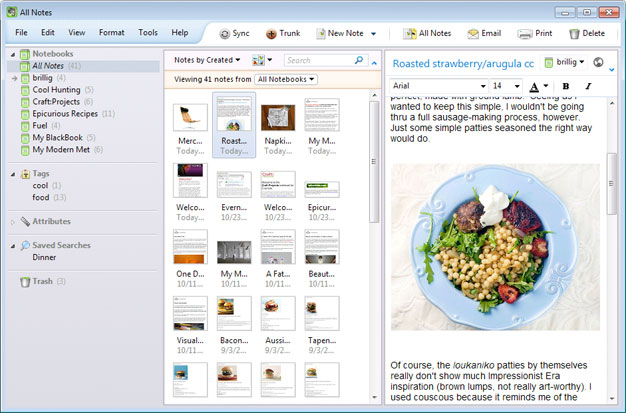Click the Sync toolbar icon
The height and width of the screenshot is (413, 626).
point(234,33)
